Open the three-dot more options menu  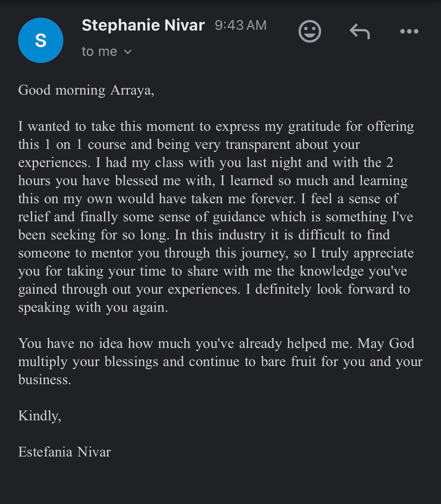tap(409, 31)
